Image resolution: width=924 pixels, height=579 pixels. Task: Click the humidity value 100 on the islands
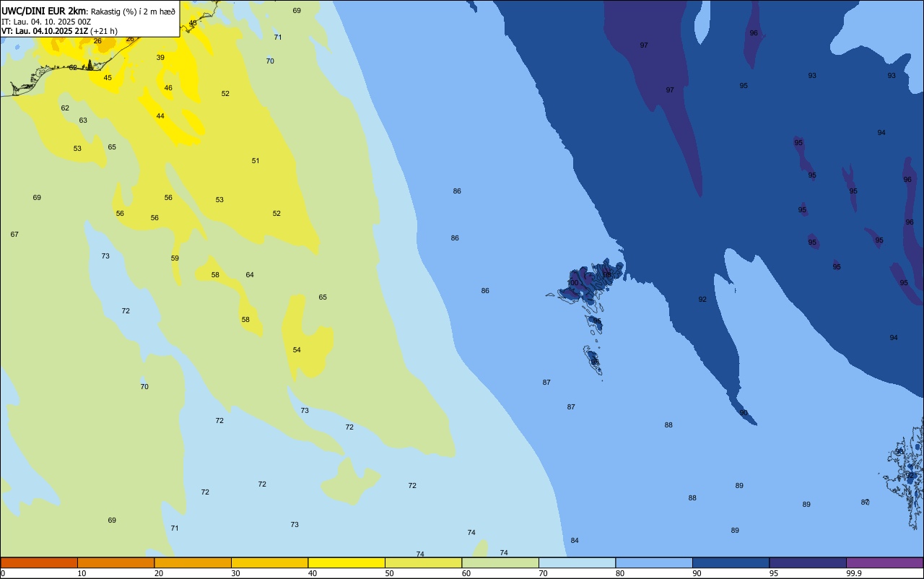pyautogui.click(x=572, y=283)
